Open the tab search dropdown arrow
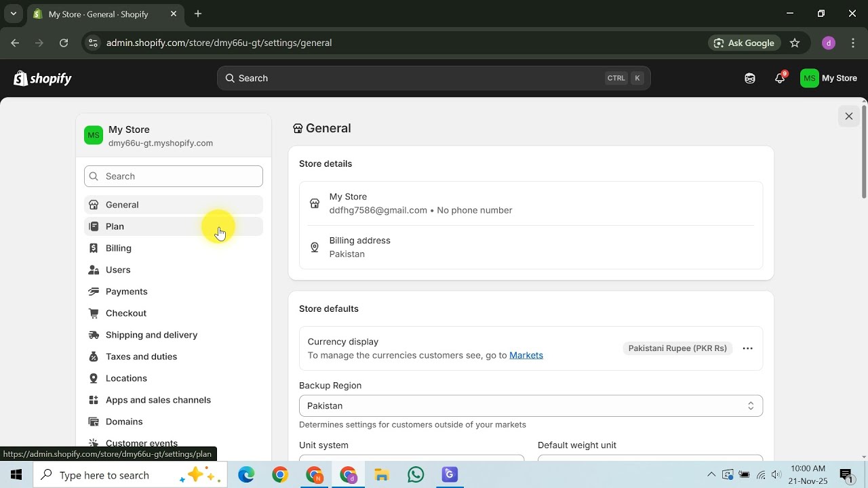 13,14
